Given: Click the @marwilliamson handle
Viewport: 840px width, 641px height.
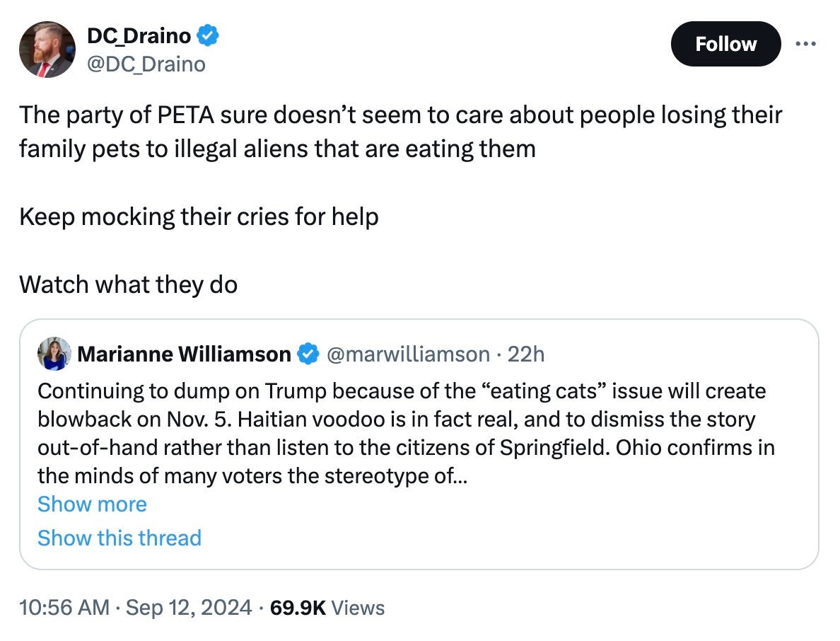Looking at the screenshot, I should (407, 354).
